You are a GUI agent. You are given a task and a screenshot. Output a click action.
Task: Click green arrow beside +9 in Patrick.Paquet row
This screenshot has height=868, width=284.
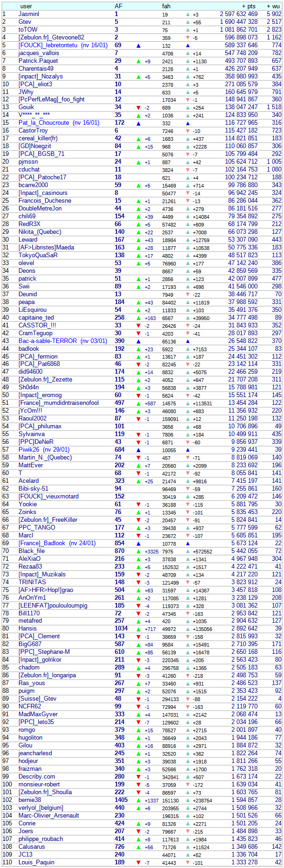click(139, 61)
